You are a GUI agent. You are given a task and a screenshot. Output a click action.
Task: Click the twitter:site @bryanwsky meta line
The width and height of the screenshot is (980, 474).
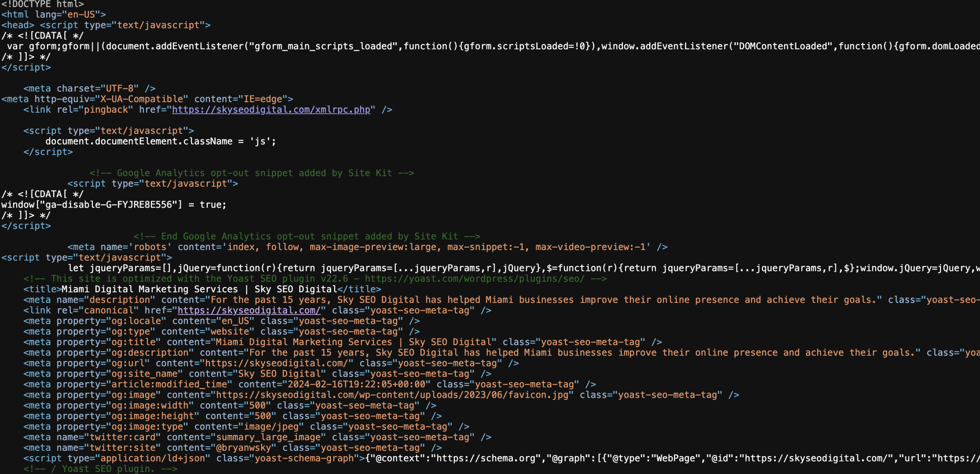coord(232,448)
